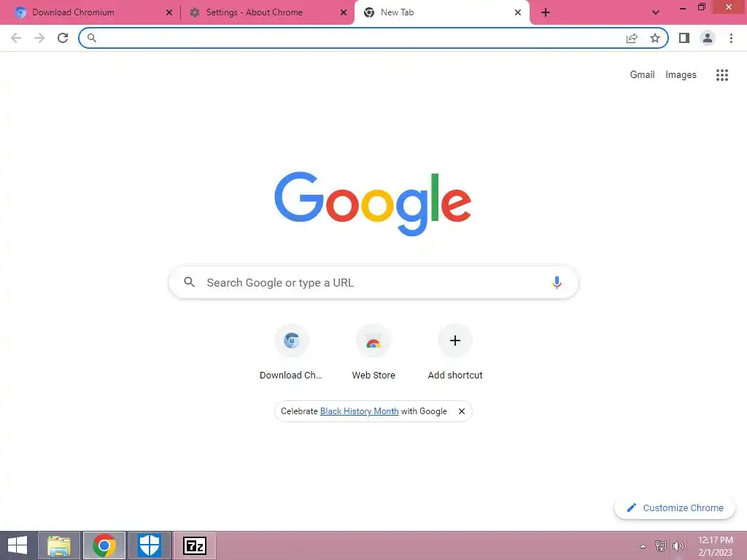Click the Customize Chrome button
The width and height of the screenshot is (747, 560).
pyautogui.click(x=675, y=507)
